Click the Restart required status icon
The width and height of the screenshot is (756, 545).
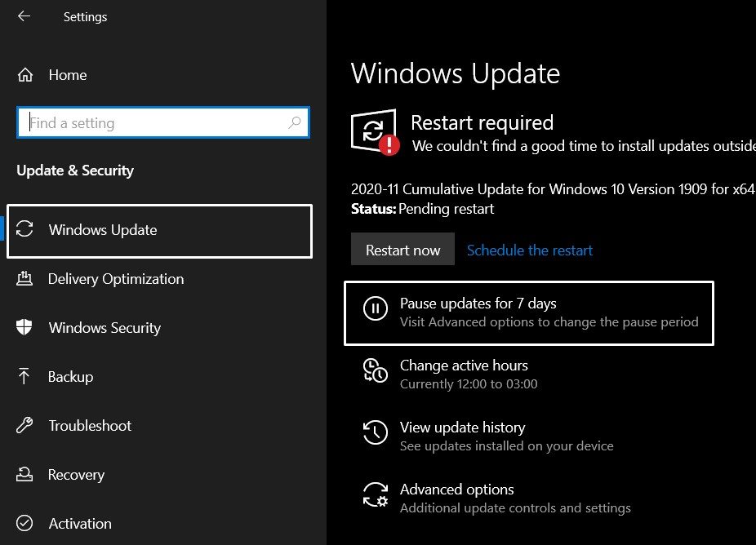tap(375, 131)
